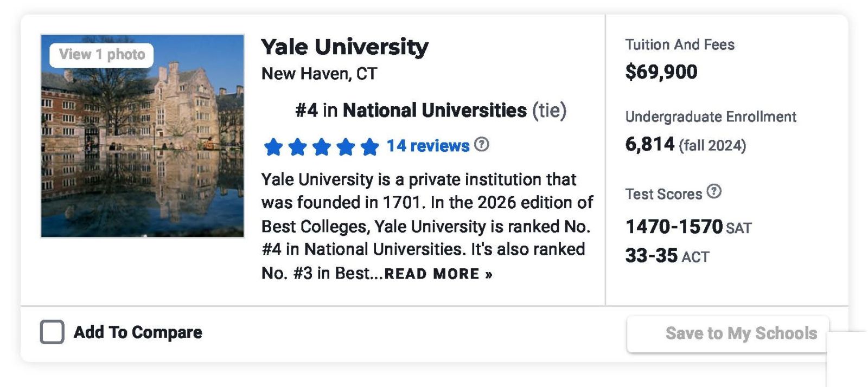Screen dimensions: 868x387
Task: Click the Add To Compare label
Action: coord(138,332)
